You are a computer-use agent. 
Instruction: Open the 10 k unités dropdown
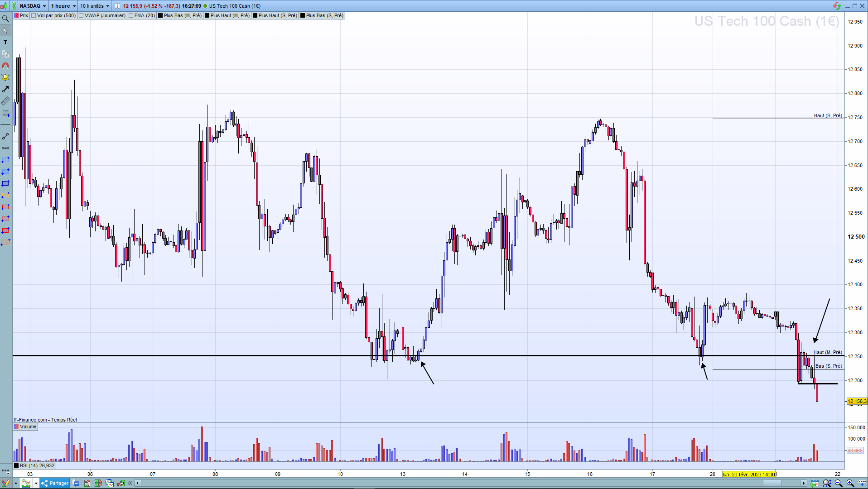[x=95, y=6]
